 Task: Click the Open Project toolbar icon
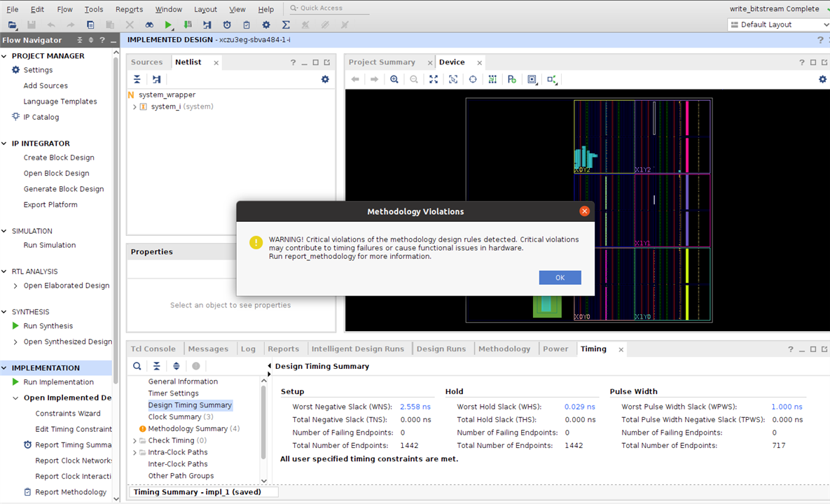13,25
